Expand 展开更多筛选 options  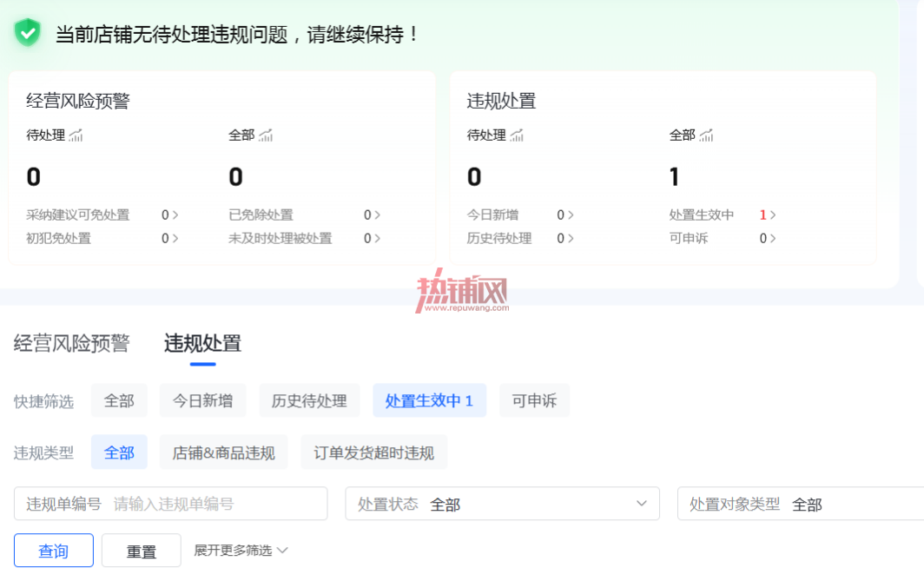click(x=241, y=551)
